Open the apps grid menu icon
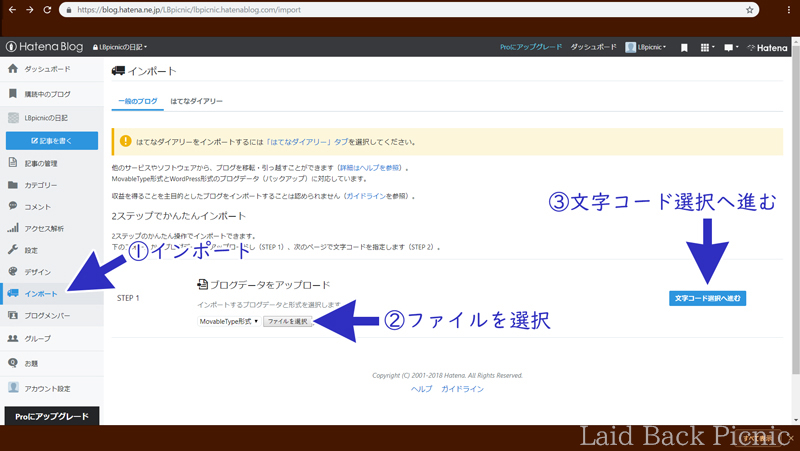Viewport: 800px width, 451px height. (707, 47)
